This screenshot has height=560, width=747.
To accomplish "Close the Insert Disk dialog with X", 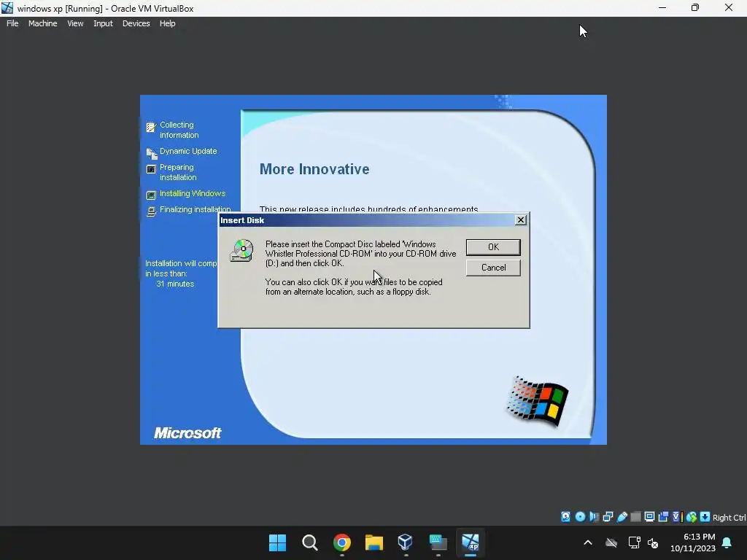I will [x=521, y=220].
